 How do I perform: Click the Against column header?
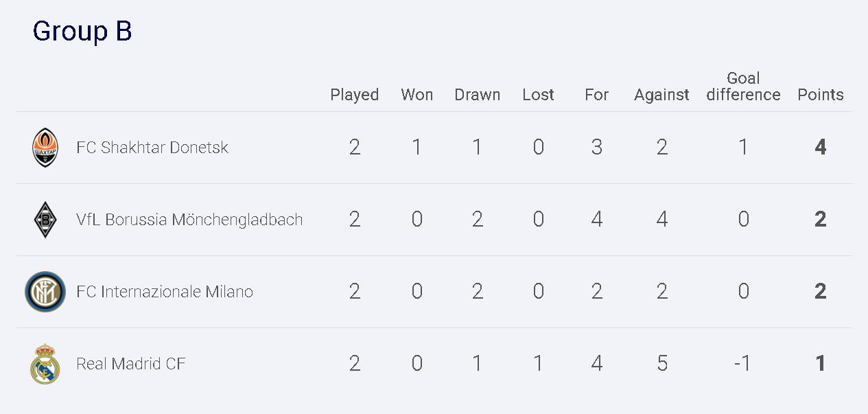pos(662,95)
